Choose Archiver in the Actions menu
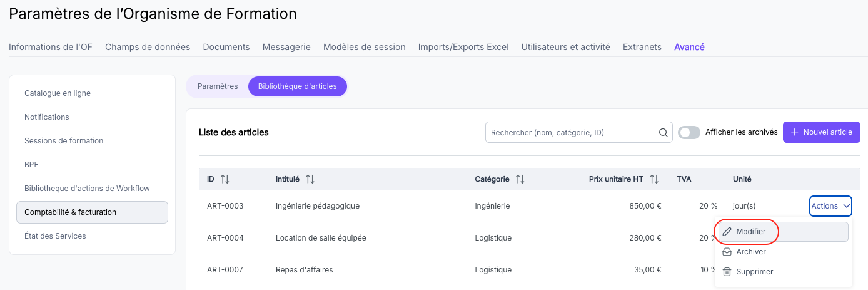This screenshot has width=868, height=290. pyautogui.click(x=783, y=252)
